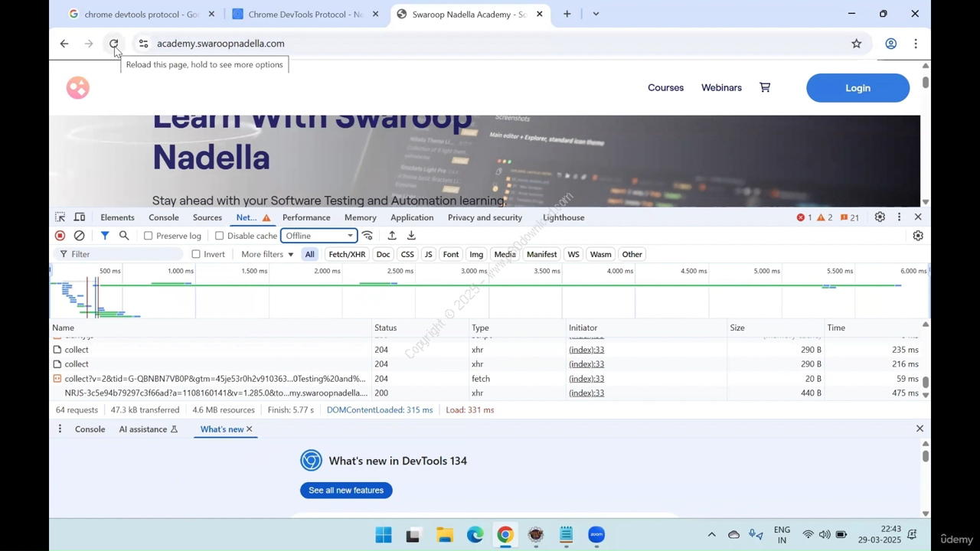Image resolution: width=980 pixels, height=551 pixels.
Task: Filter requests by Img
Action: coord(476,254)
